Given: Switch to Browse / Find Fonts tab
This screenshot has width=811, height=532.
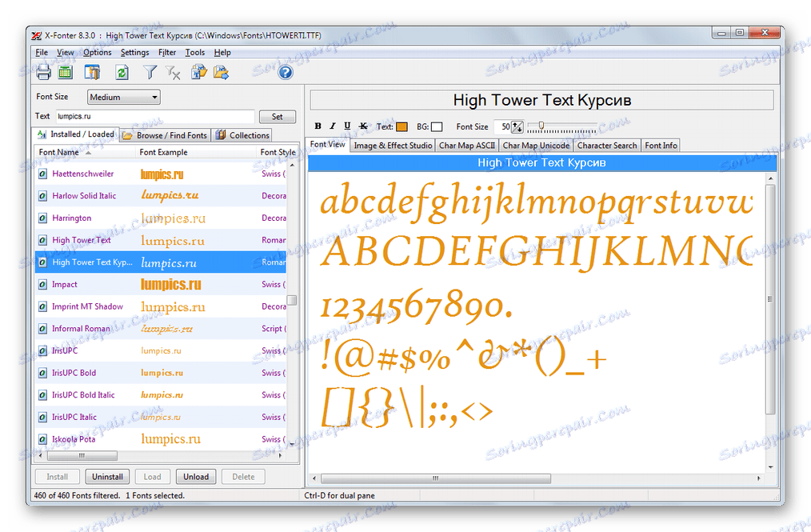Looking at the screenshot, I should tap(166, 135).
